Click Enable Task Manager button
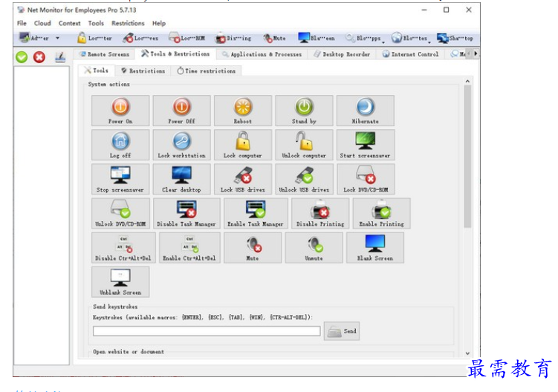 pyautogui.click(x=256, y=213)
